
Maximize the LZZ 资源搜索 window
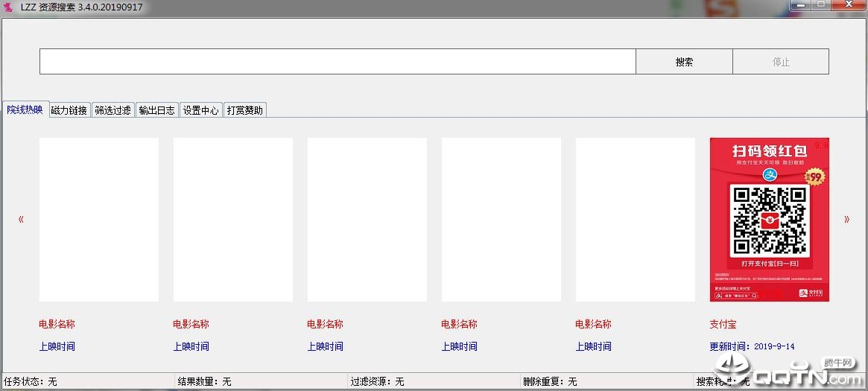(x=822, y=4)
